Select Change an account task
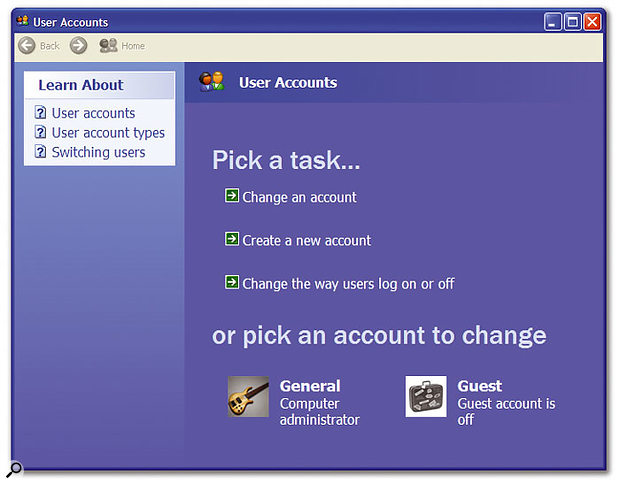 (x=299, y=197)
